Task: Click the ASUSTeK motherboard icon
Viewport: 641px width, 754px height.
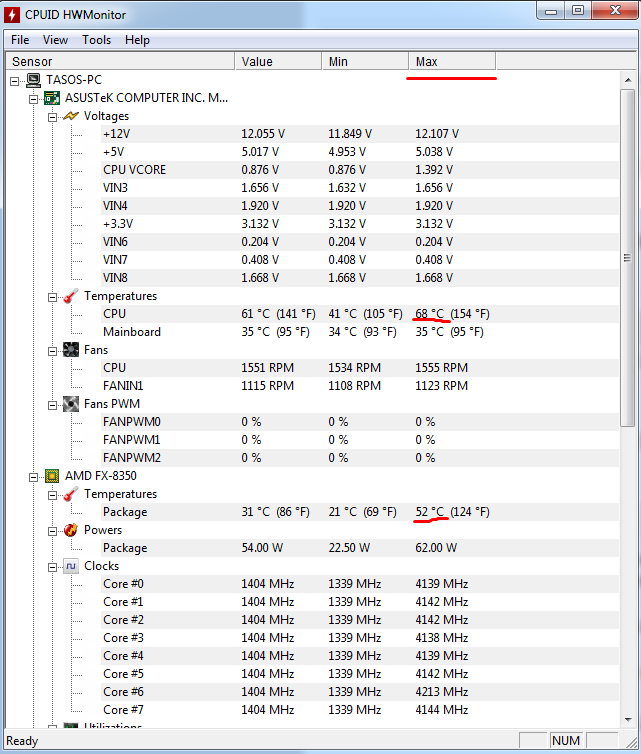Action: (52, 98)
